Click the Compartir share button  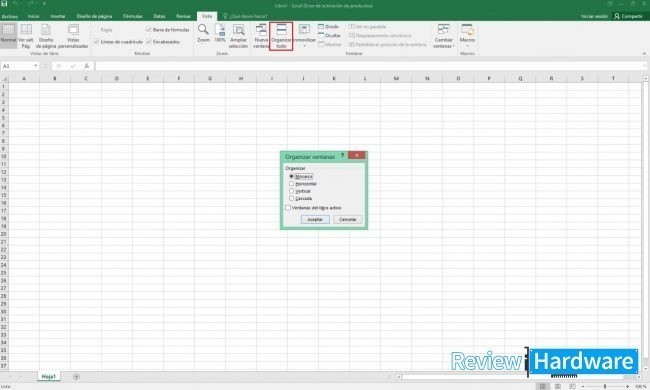[x=628, y=16]
